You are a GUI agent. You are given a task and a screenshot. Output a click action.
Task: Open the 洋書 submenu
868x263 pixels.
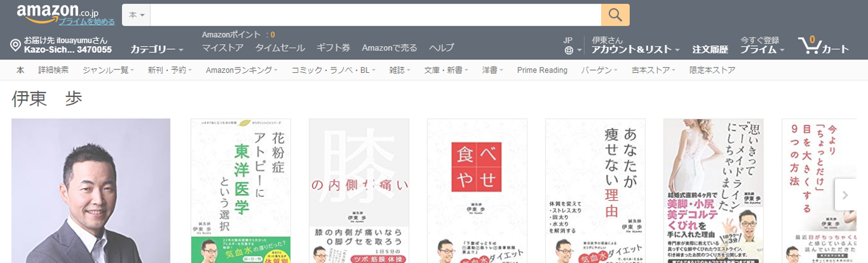(x=492, y=70)
